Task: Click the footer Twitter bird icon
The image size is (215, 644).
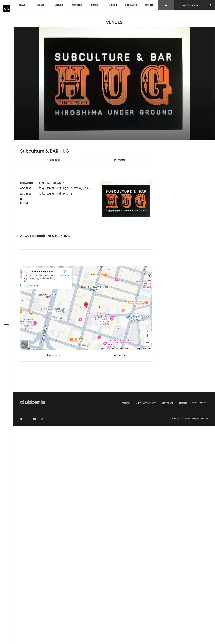Action: coord(21,419)
